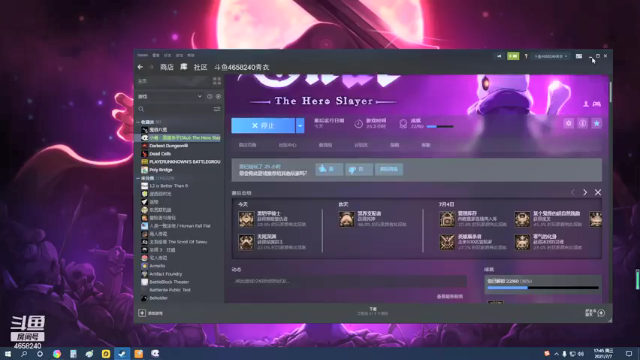
Task: Go back with the left arrow
Action: click(140, 67)
